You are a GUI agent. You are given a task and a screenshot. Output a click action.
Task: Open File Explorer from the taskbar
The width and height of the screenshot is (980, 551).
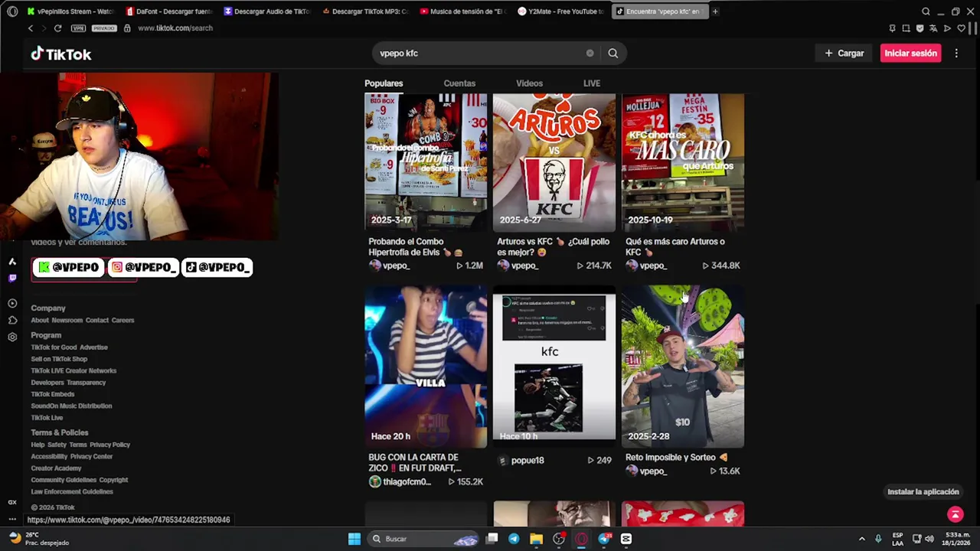click(536, 539)
